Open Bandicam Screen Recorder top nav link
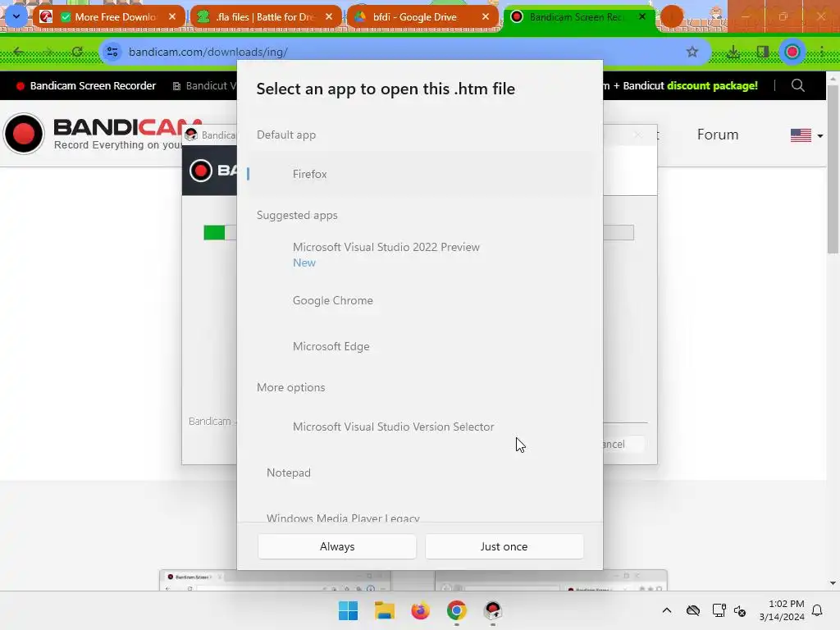Image resolution: width=840 pixels, height=630 pixels. (86, 85)
